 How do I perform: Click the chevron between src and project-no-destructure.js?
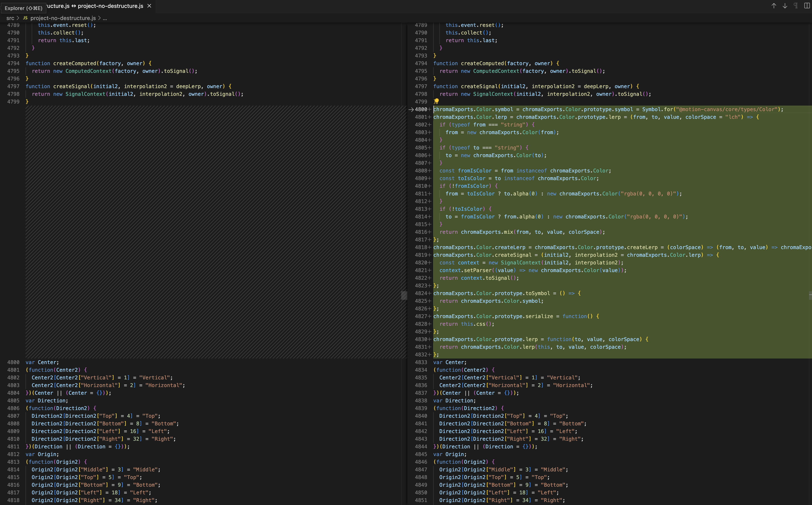[18, 18]
